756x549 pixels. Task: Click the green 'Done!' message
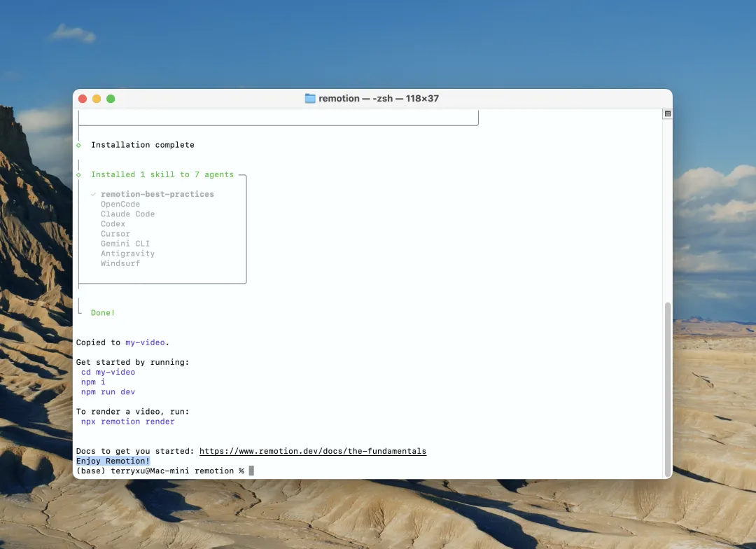(x=103, y=312)
